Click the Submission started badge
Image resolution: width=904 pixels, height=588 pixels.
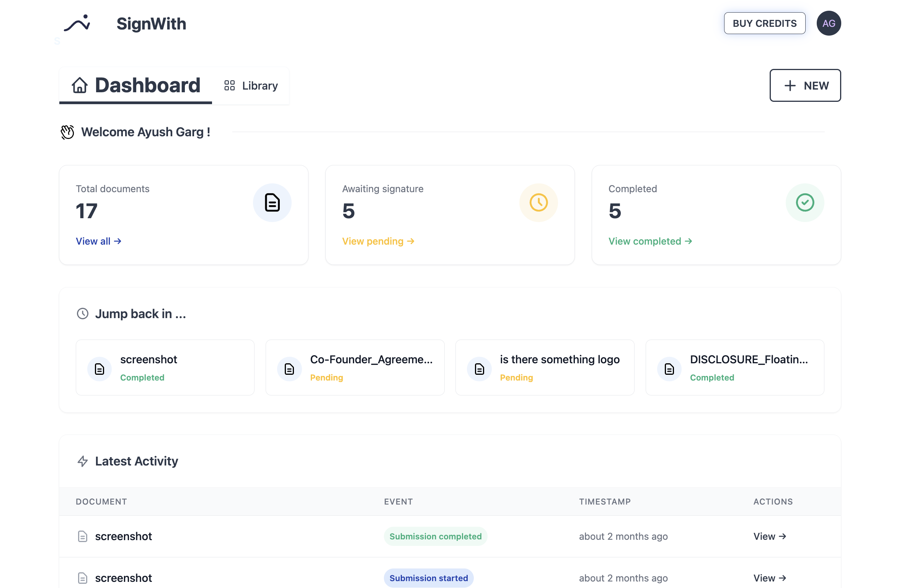tap(429, 578)
